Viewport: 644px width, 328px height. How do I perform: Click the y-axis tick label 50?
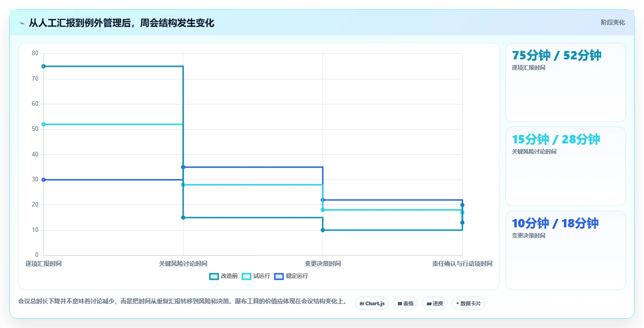35,129
